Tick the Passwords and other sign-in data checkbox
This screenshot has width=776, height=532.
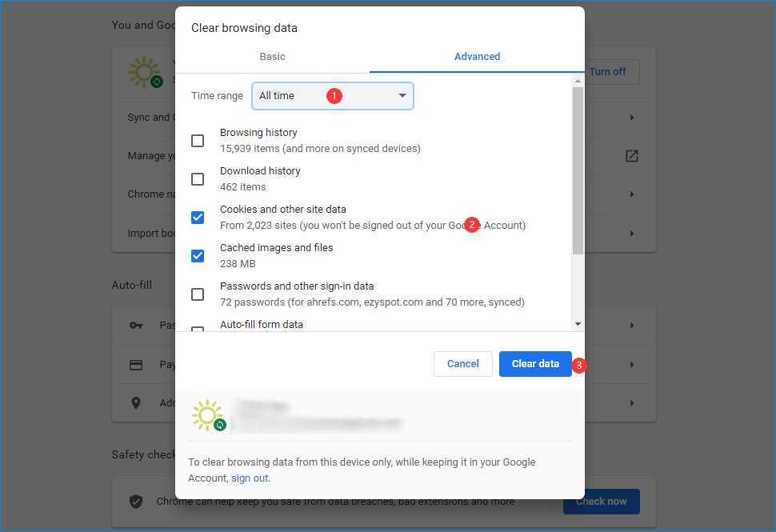(x=198, y=294)
